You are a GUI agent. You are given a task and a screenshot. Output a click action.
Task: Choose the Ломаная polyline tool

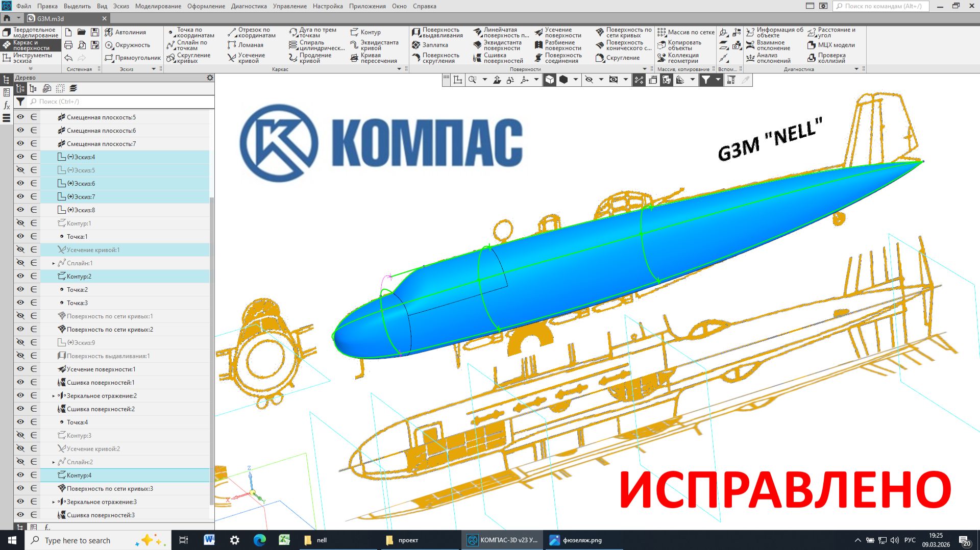pyautogui.click(x=246, y=45)
